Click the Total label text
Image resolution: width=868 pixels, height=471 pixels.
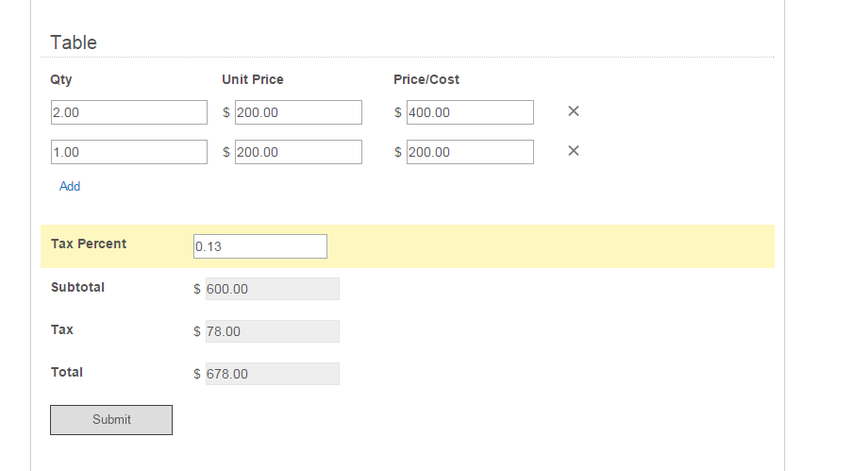[x=67, y=373]
